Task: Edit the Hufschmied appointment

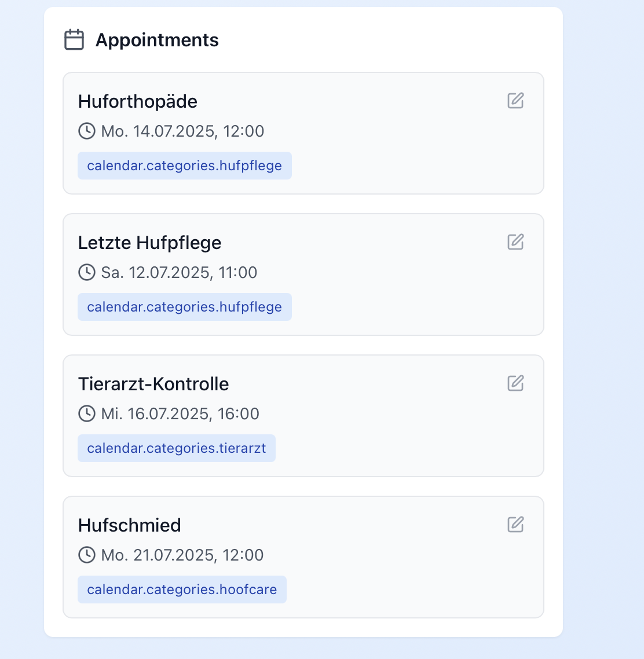Action: tap(515, 525)
